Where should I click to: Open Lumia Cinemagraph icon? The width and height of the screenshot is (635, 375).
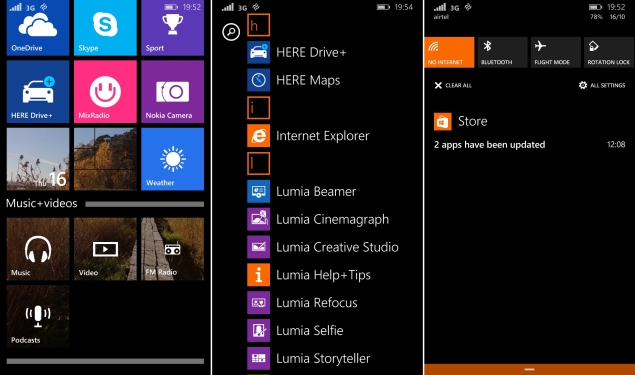coord(258,219)
